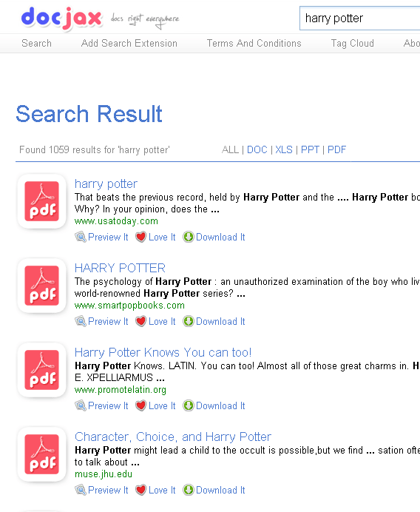The image size is (420, 512).
Task: Click preview magnifier icon in usatoday result
Action: [x=81, y=237]
